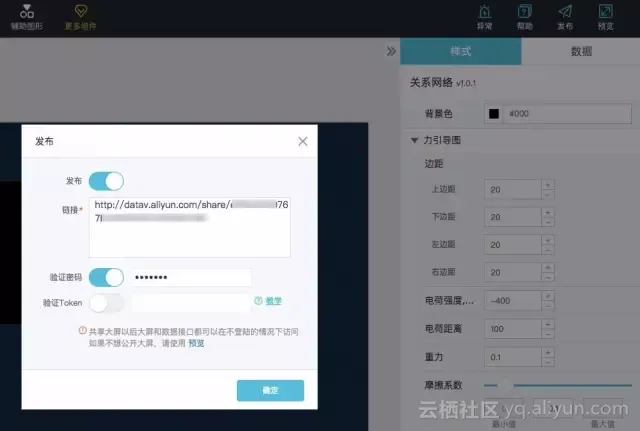Increase the left margin stepper
The width and height of the screenshot is (640, 431).
[548, 240]
